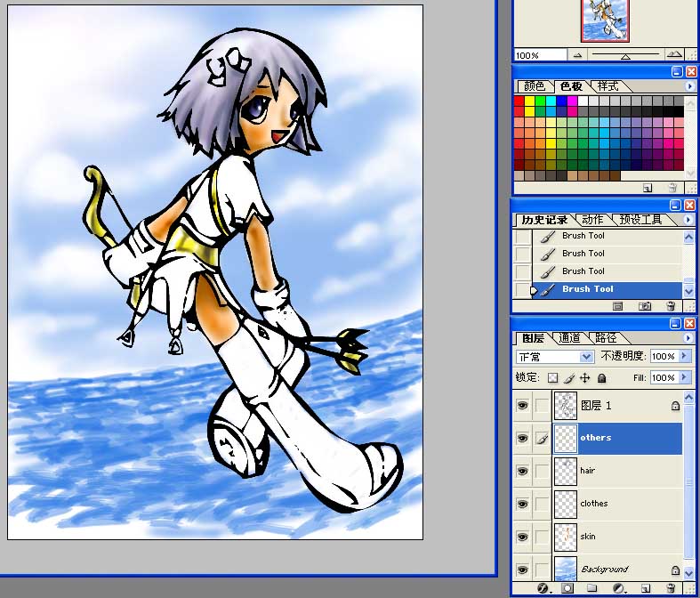Pick the pure blue swatch in top row
Viewport: 700px width, 598px height.
561,101
